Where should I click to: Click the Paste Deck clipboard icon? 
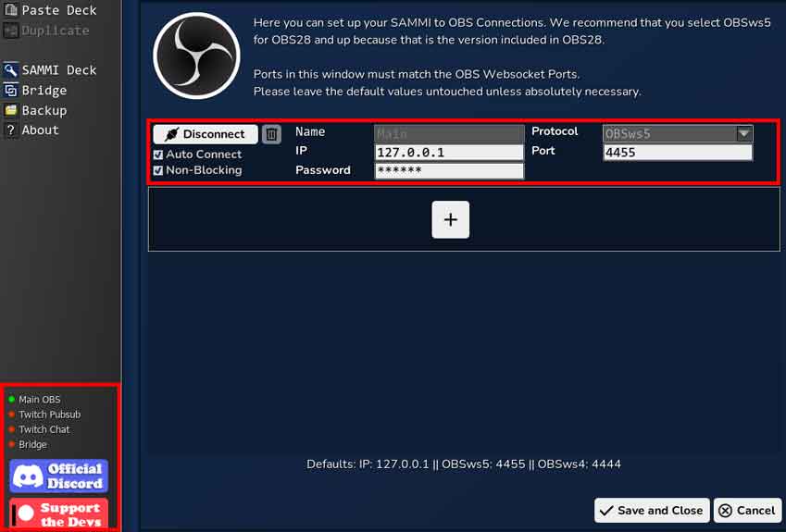10,9
